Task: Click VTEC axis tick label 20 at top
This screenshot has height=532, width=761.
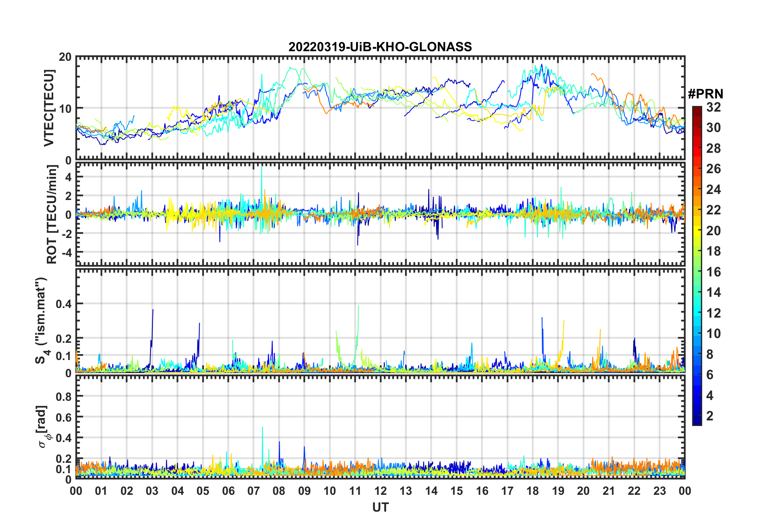Action: (x=65, y=57)
